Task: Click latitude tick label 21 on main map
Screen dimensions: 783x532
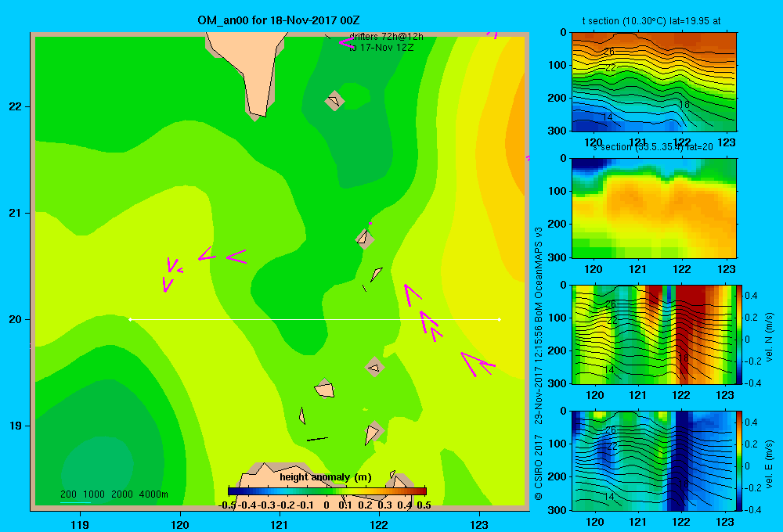Action: [15, 213]
